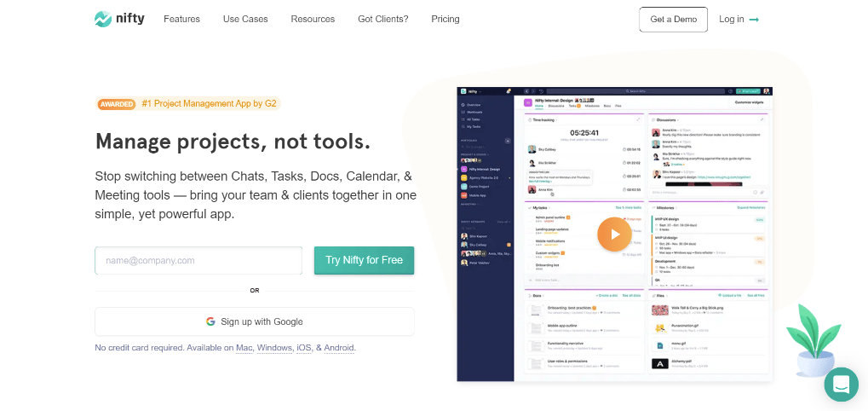
Task: Open the Features menu
Action: 181,19
